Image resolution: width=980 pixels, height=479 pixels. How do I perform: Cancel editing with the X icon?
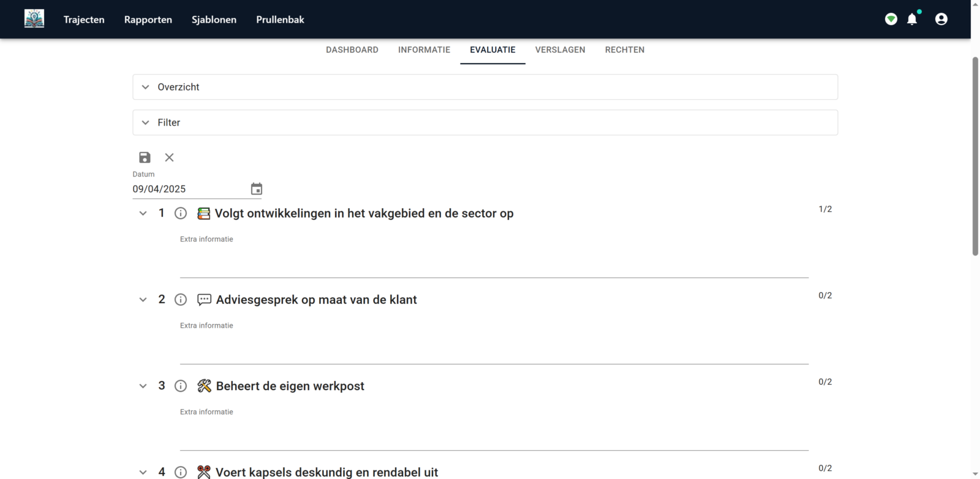click(x=170, y=157)
